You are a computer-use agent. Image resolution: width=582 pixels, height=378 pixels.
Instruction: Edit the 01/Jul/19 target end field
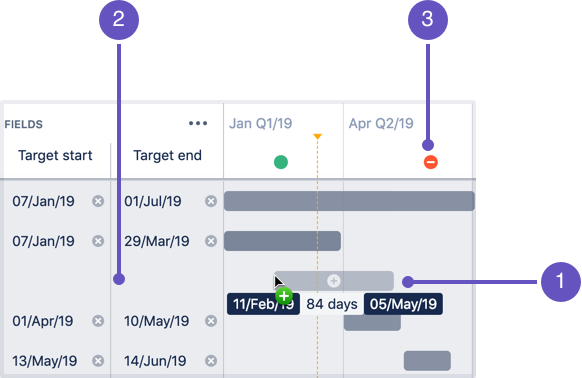coord(153,201)
